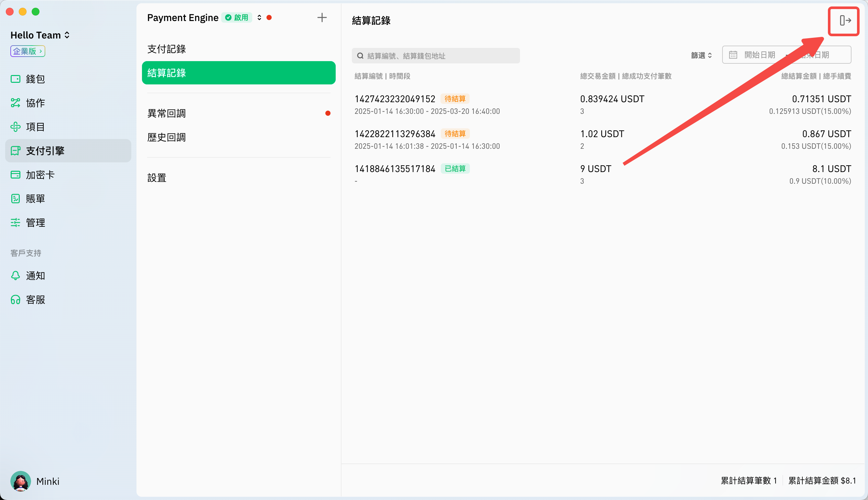Open 賬單 bills in the sidebar
Viewport: 868px width, 500px height.
click(35, 199)
